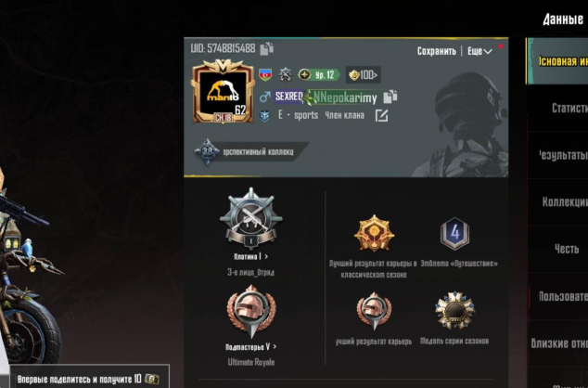Viewport: 588px width, 388px height.
Task: Click the popularity 100 coin badge
Action: [x=363, y=75]
